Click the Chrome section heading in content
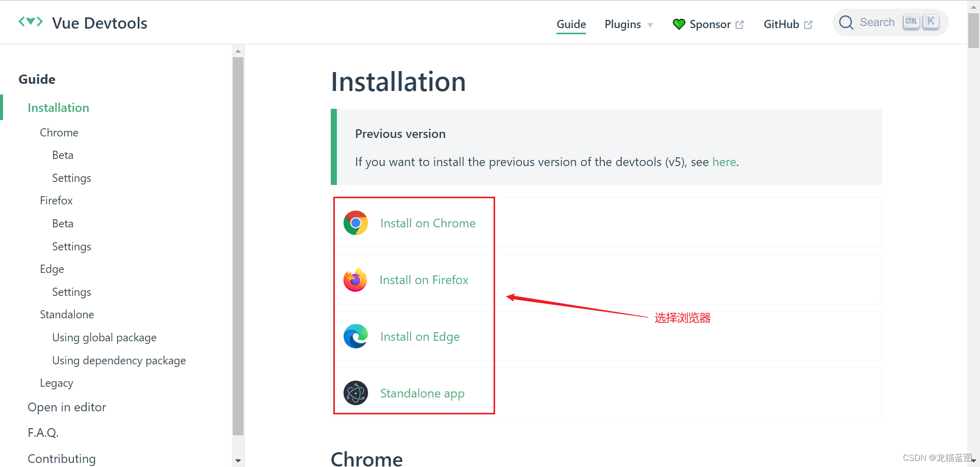The image size is (980, 467). 366,458
